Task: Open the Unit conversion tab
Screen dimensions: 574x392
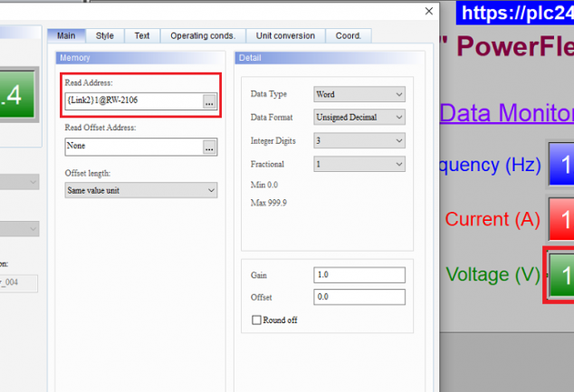Action: [x=285, y=36]
